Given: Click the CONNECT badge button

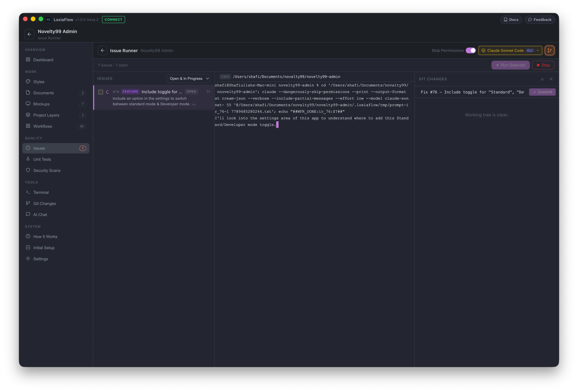Looking at the screenshot, I should 113,20.
